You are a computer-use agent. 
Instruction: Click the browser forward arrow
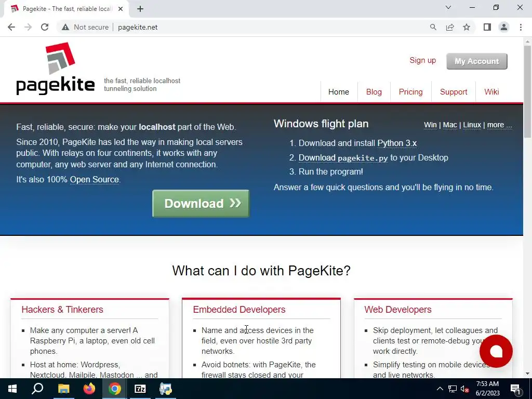pyautogui.click(x=28, y=27)
